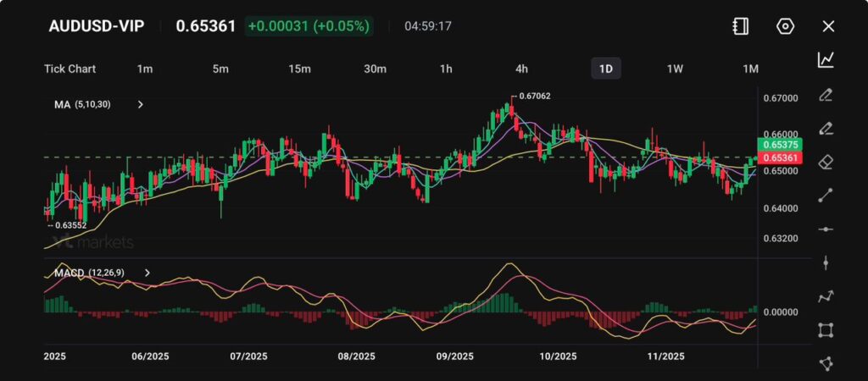Select the zigzag polyline drawing tool
The width and height of the screenshot is (868, 381).
click(x=826, y=296)
